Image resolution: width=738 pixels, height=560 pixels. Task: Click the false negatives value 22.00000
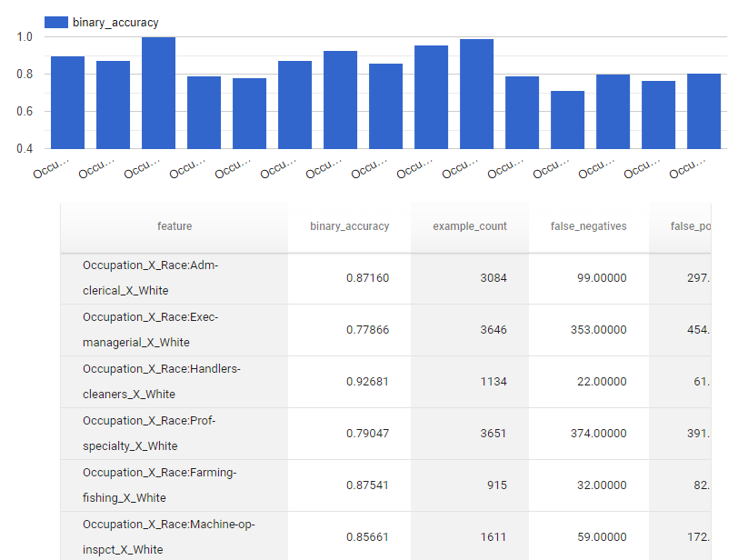coord(602,382)
